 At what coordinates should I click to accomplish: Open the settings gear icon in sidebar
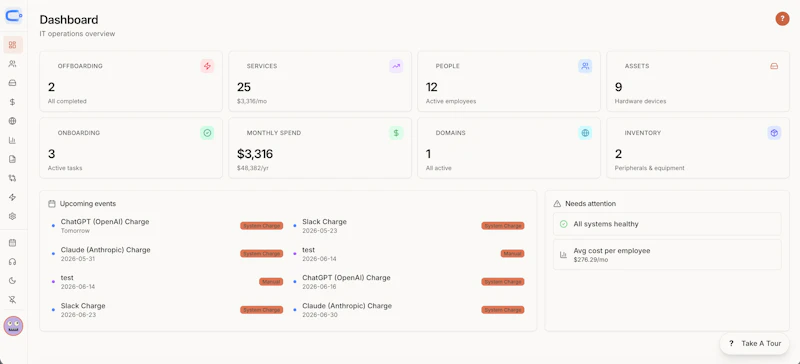tap(13, 216)
